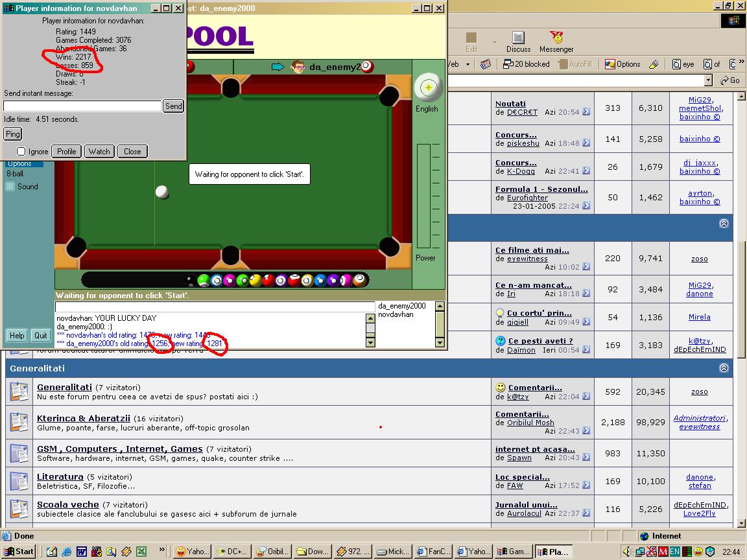
Task: Click the English cue ball spin control
Action: (427, 87)
